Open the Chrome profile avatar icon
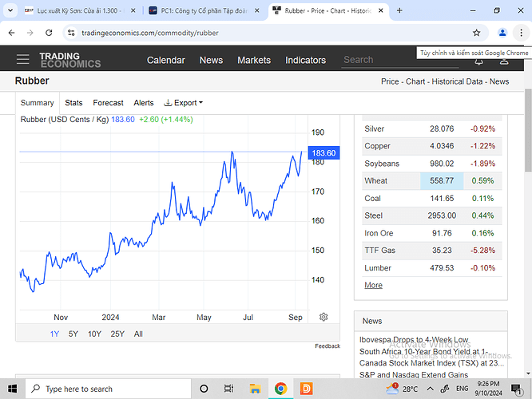 click(502, 33)
